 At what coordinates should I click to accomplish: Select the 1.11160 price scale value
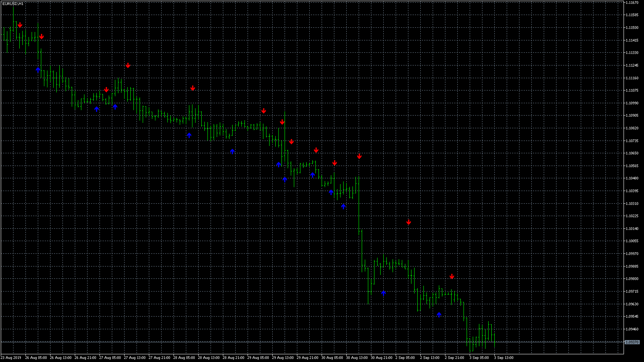point(632,78)
